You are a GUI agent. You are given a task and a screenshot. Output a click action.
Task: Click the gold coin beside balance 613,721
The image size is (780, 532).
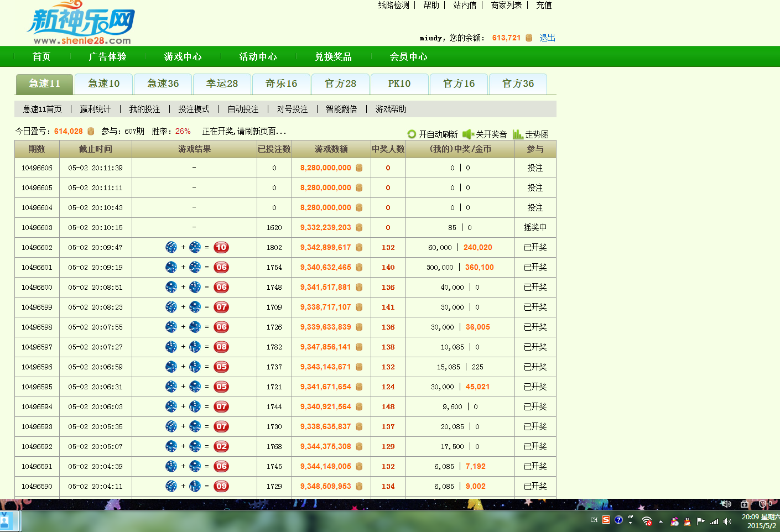coord(529,38)
